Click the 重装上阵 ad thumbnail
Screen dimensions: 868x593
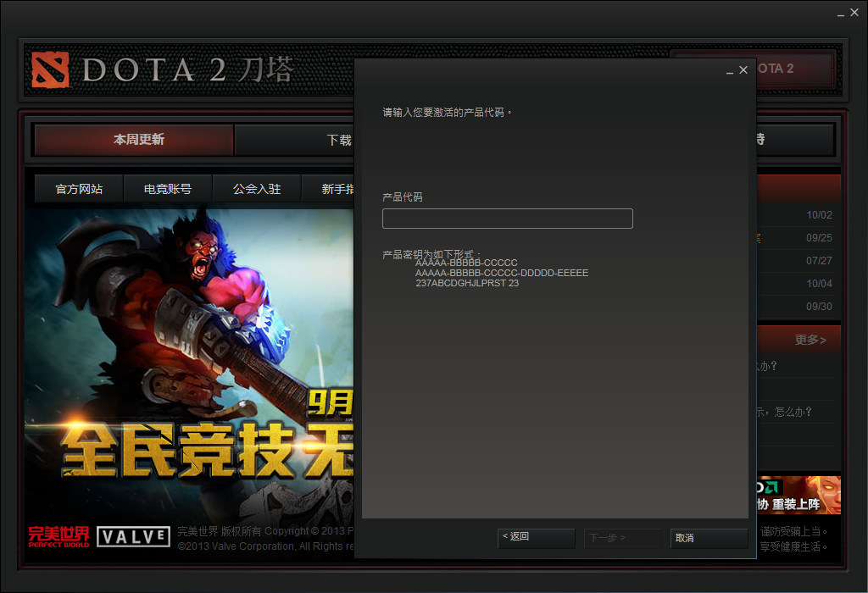[798, 495]
